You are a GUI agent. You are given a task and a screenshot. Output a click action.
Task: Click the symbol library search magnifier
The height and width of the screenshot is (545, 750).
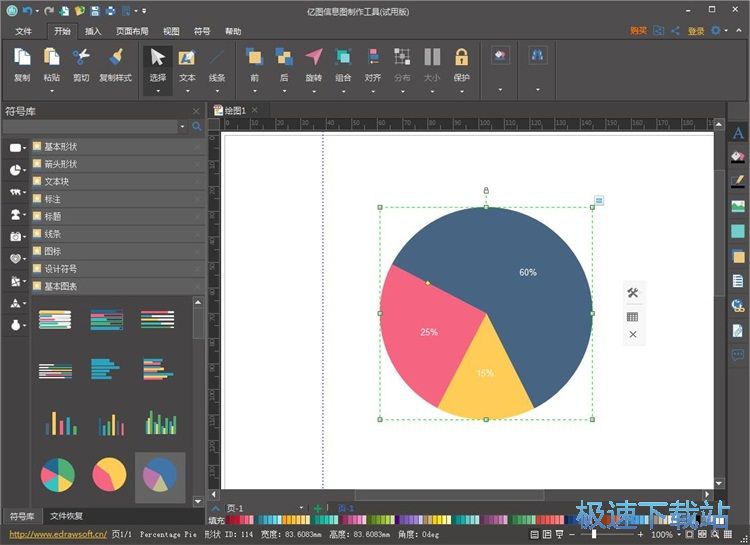pos(196,127)
